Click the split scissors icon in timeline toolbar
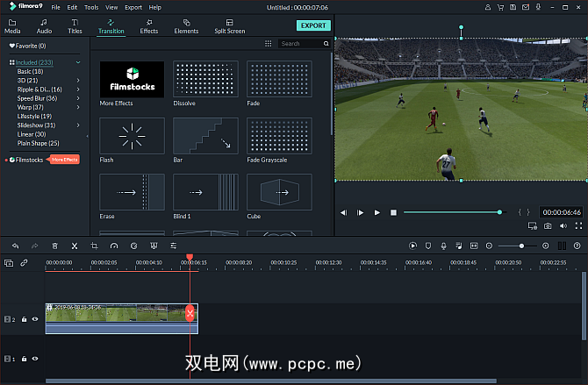This screenshot has height=385, width=588. click(x=75, y=246)
